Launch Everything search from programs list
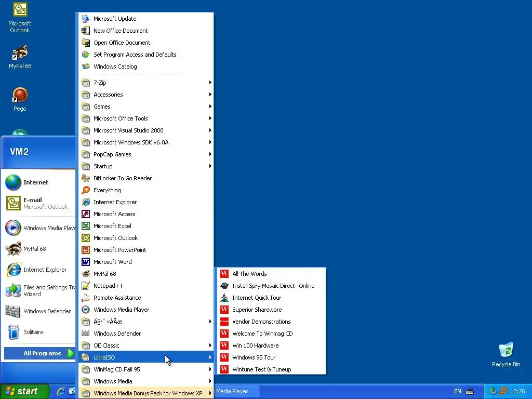This screenshot has height=399, width=532. pos(146,190)
